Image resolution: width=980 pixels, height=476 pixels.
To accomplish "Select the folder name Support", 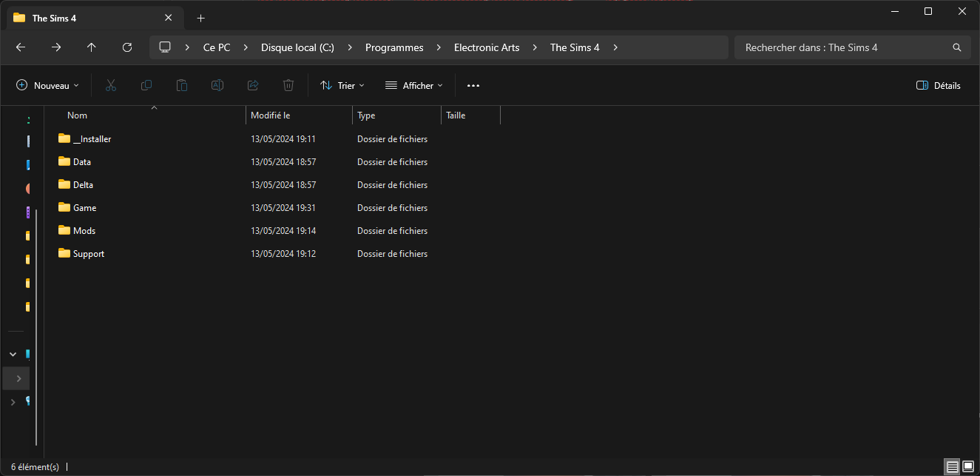I will pos(89,254).
